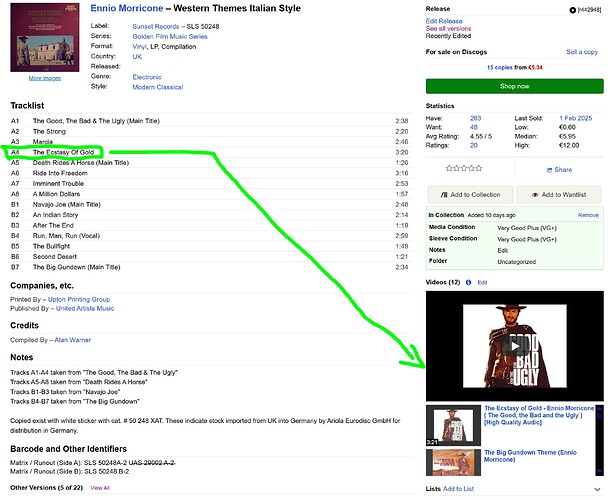Click the green Shop now button
Screen dimensions: 611x500
click(514, 86)
